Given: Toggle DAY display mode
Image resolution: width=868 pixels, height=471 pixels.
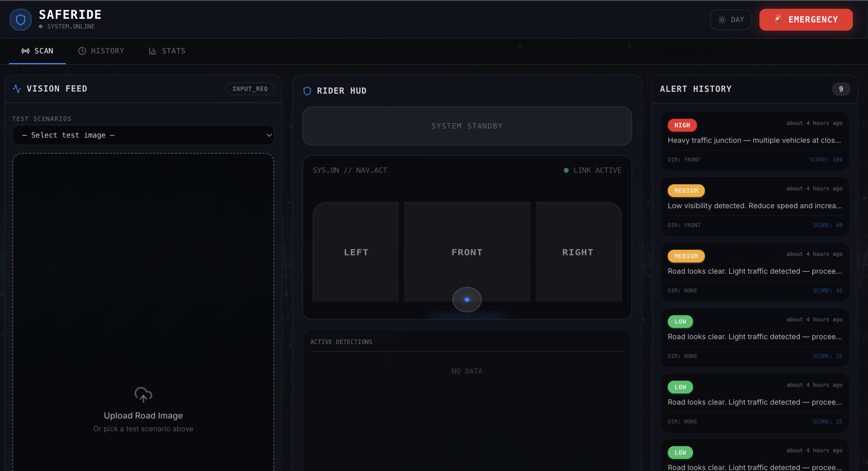Looking at the screenshot, I should (731, 20).
